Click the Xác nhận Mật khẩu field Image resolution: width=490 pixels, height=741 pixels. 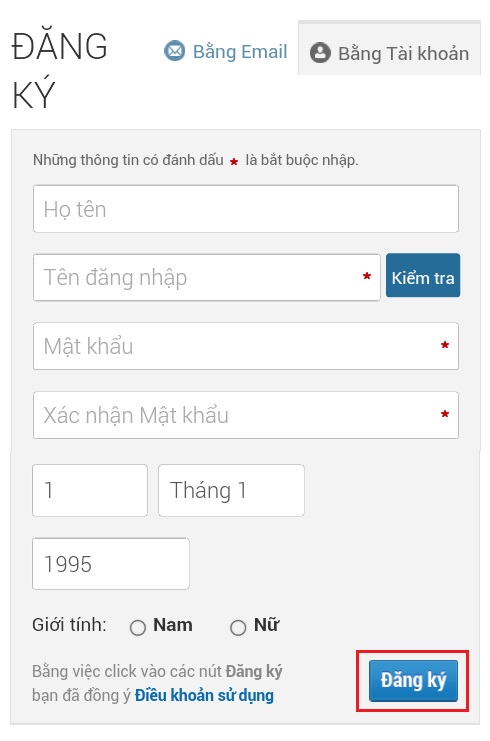[246, 415]
